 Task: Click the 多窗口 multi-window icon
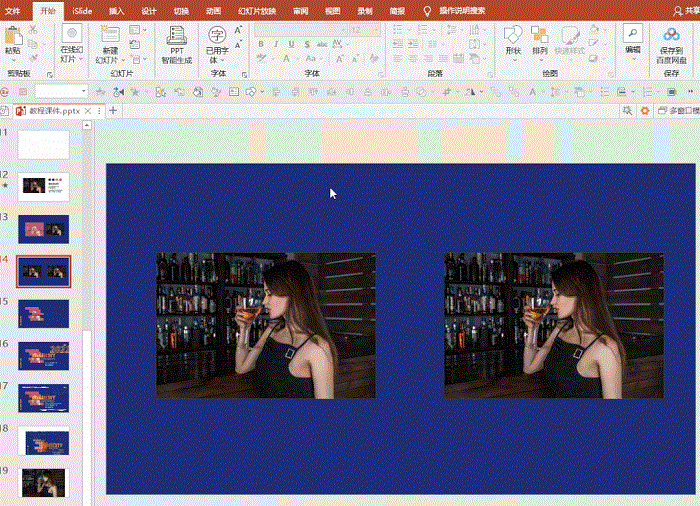662,110
